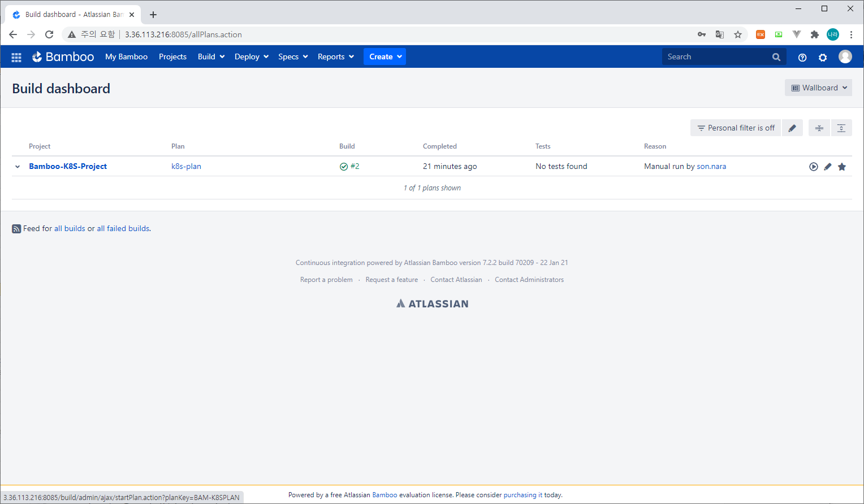Click the orange extension icon
The height and width of the screenshot is (504, 864).
point(761,34)
